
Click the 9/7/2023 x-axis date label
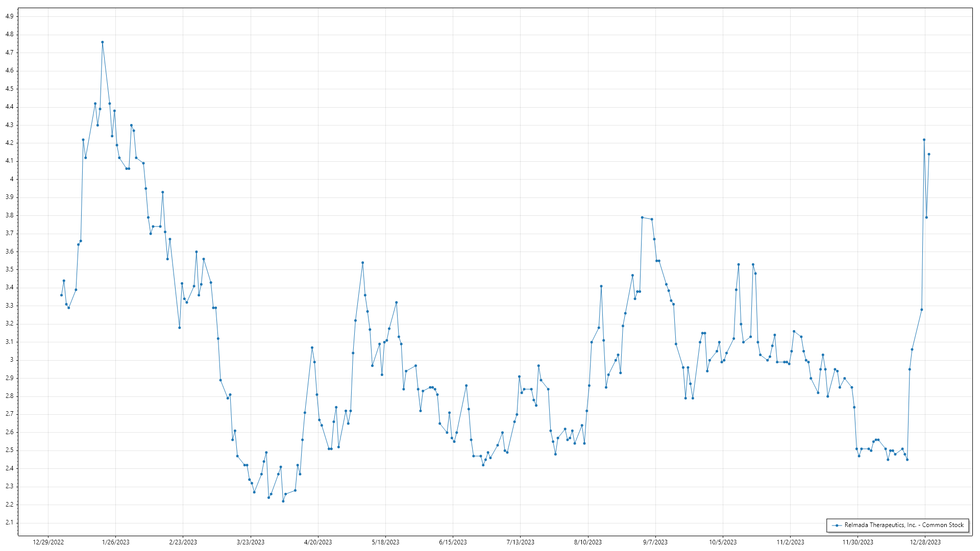[x=655, y=542]
